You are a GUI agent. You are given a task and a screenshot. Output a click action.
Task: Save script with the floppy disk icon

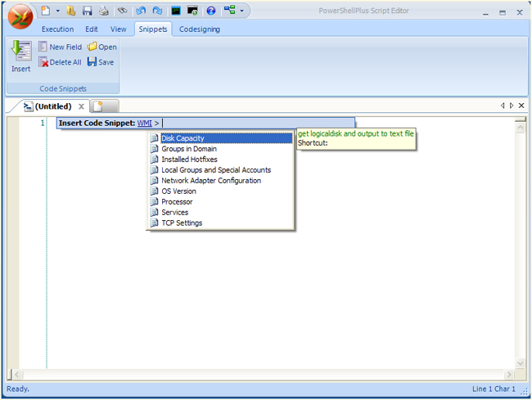(x=88, y=11)
